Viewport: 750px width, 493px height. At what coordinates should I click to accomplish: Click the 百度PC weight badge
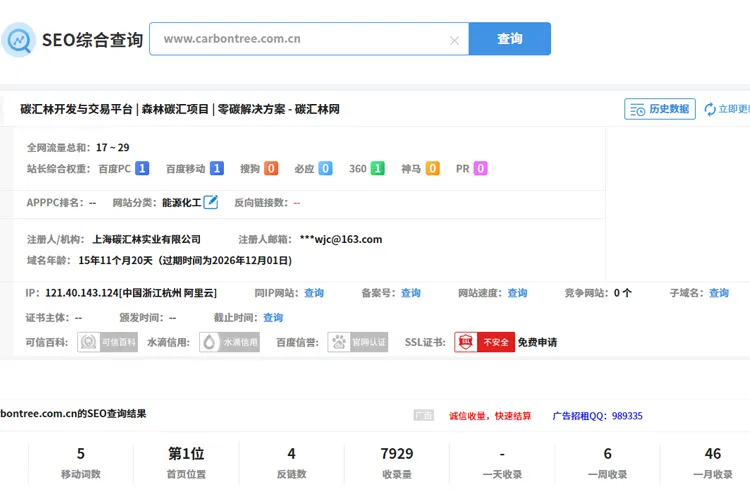point(142,169)
